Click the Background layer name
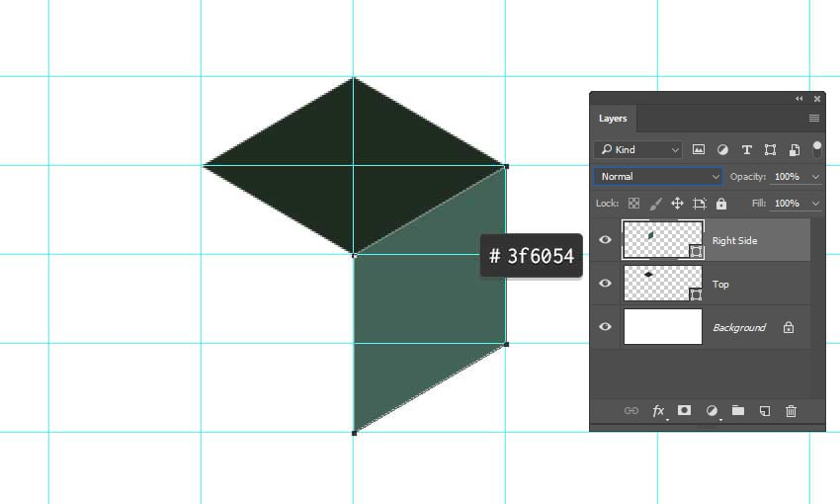 739,327
